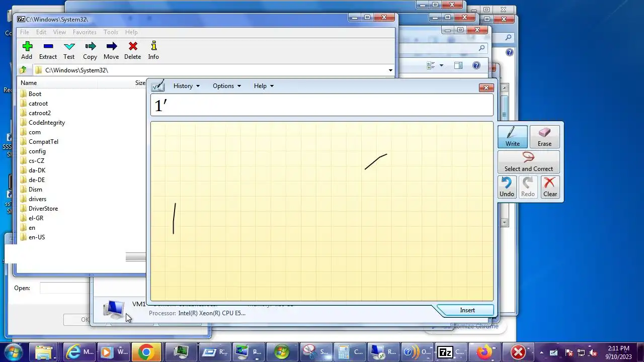
Task: Select the Dism folder
Action: pos(35,190)
